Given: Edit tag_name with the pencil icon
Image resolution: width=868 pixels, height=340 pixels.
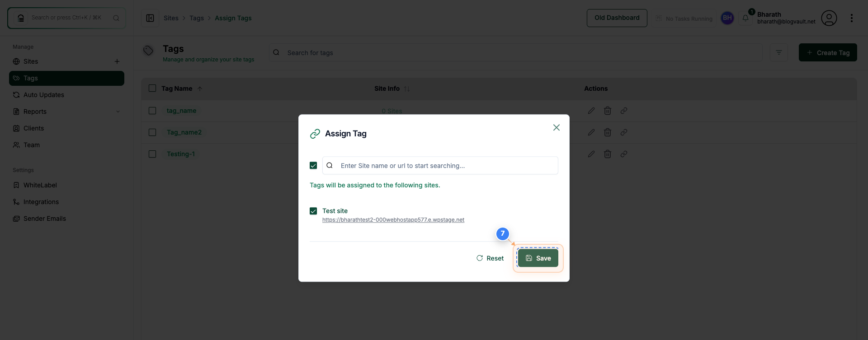Looking at the screenshot, I should coord(591,111).
